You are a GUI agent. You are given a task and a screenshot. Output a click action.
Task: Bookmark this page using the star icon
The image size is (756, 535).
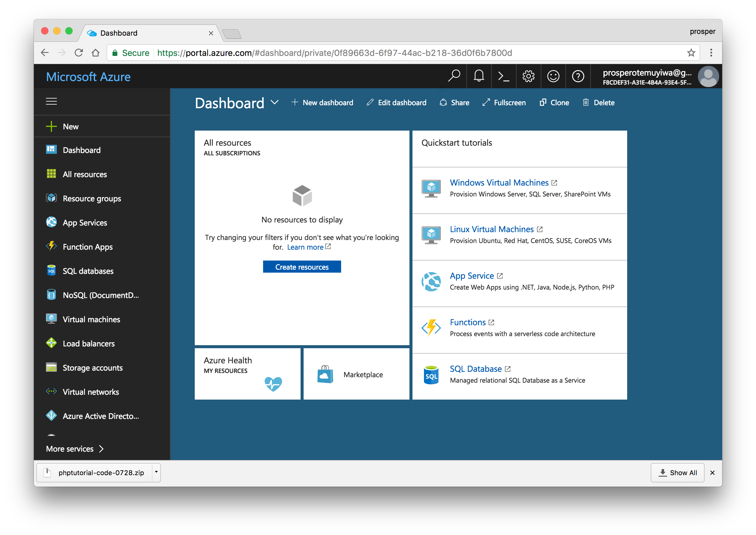pyautogui.click(x=691, y=53)
